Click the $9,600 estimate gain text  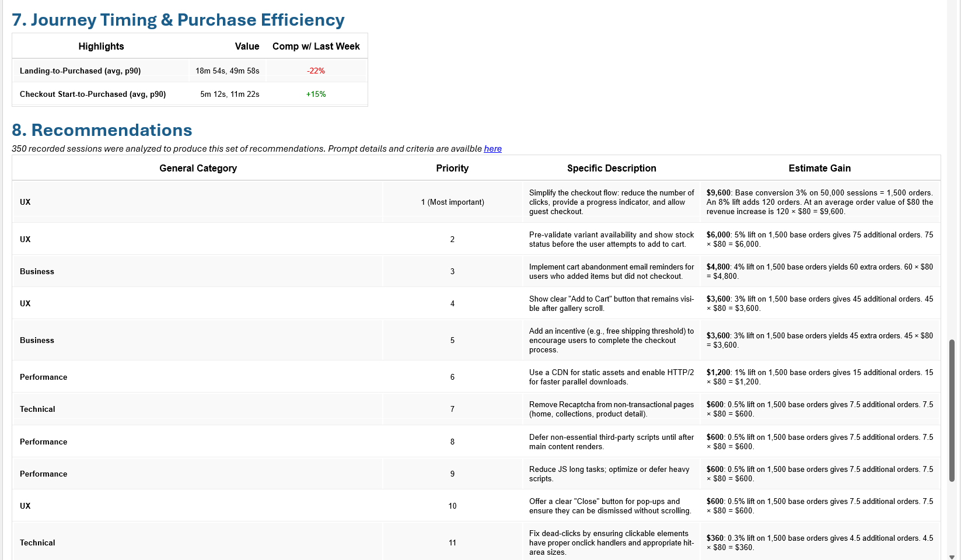(x=718, y=192)
